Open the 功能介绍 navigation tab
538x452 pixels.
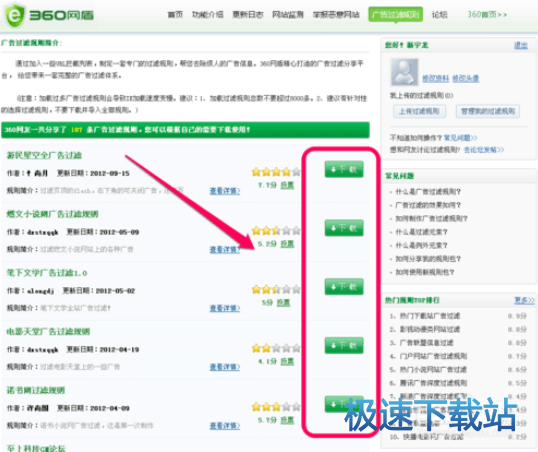click(x=208, y=14)
